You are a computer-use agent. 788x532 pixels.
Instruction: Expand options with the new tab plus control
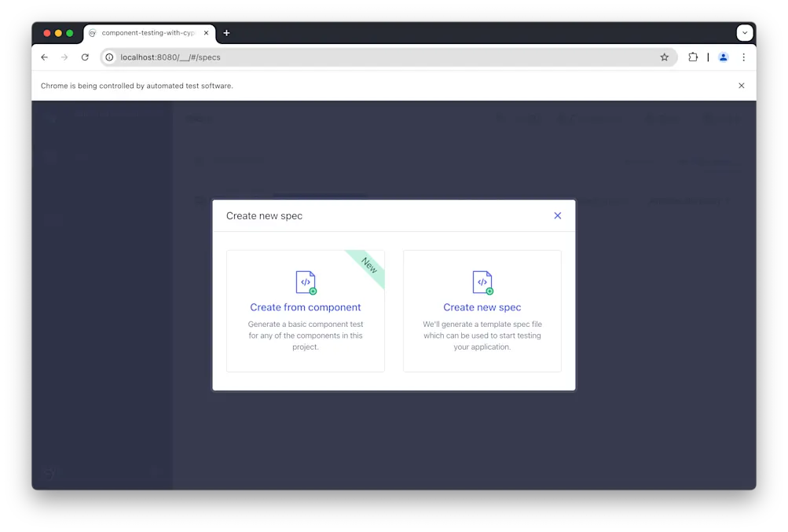(226, 32)
